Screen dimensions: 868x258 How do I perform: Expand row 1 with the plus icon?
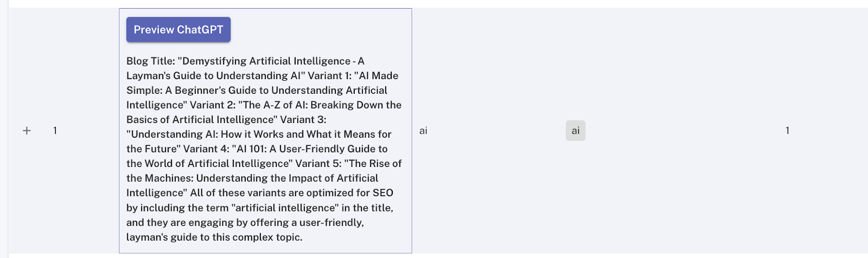click(27, 131)
